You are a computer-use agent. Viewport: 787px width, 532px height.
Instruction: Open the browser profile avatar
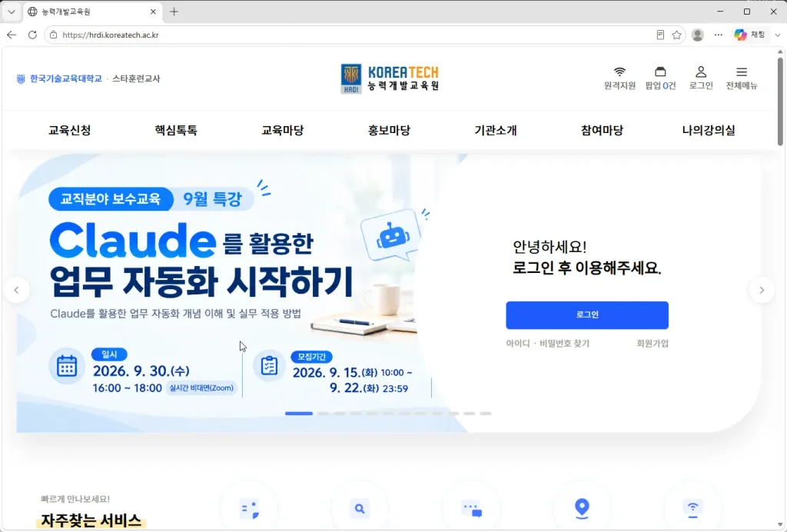tap(697, 35)
